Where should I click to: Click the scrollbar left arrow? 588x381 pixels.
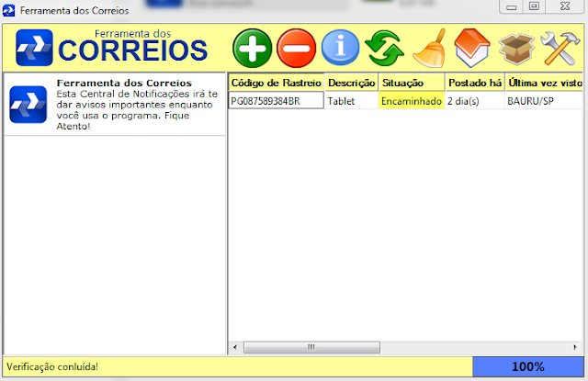[x=235, y=347]
